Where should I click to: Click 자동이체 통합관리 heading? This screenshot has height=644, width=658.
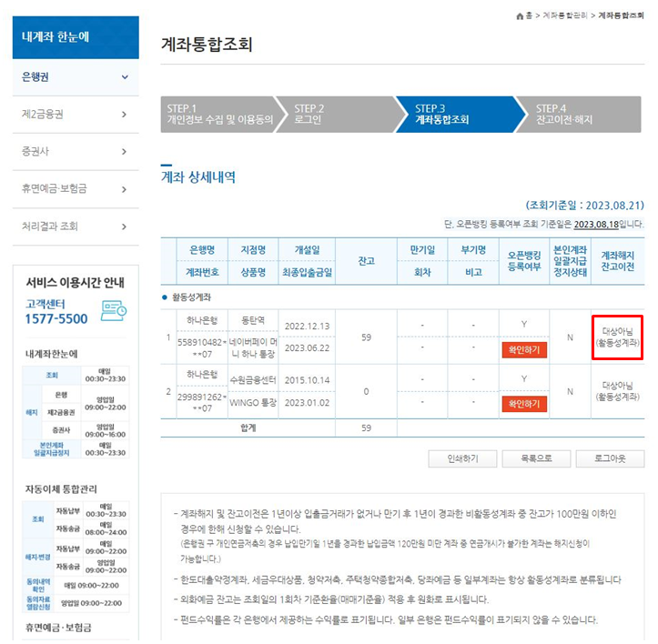(61, 489)
